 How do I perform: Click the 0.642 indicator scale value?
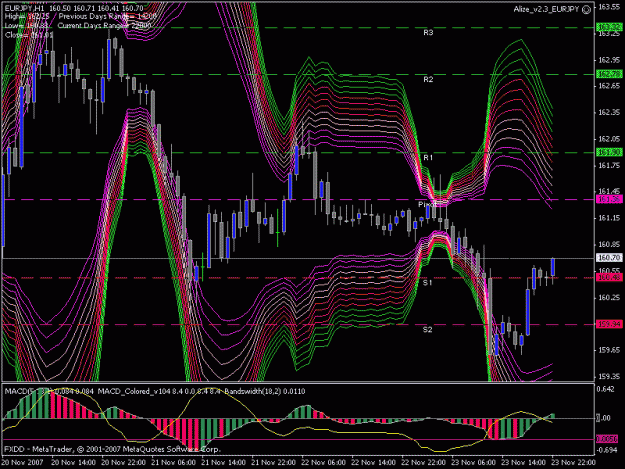click(606, 389)
